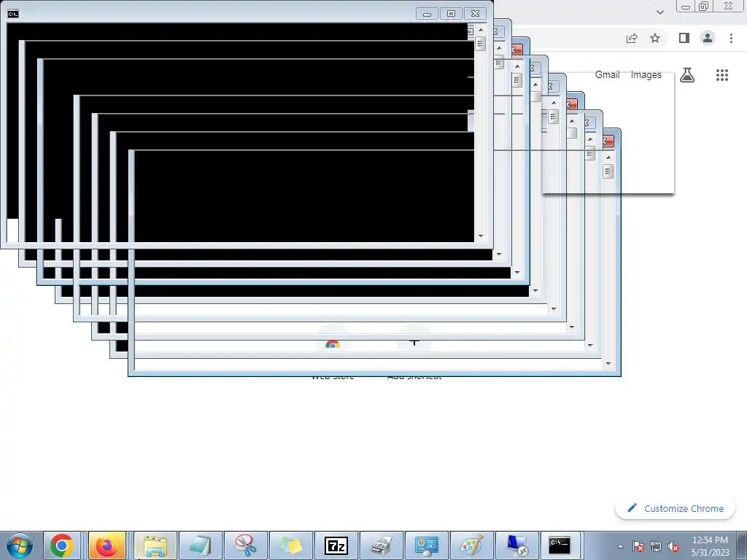This screenshot has height=560, width=747.
Task: Open the Gmail link
Action: coord(608,75)
